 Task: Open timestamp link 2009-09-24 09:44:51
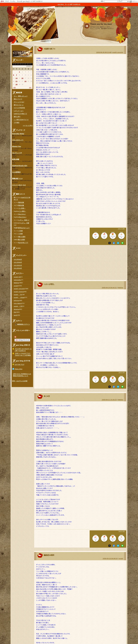(x=109, y=288)
